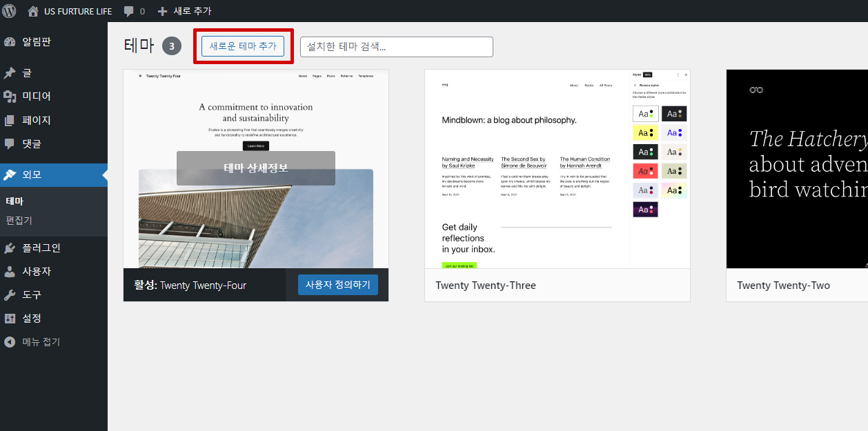The image size is (868, 431).
Task: Go to 사용자 users menu
Action: pos(36,272)
